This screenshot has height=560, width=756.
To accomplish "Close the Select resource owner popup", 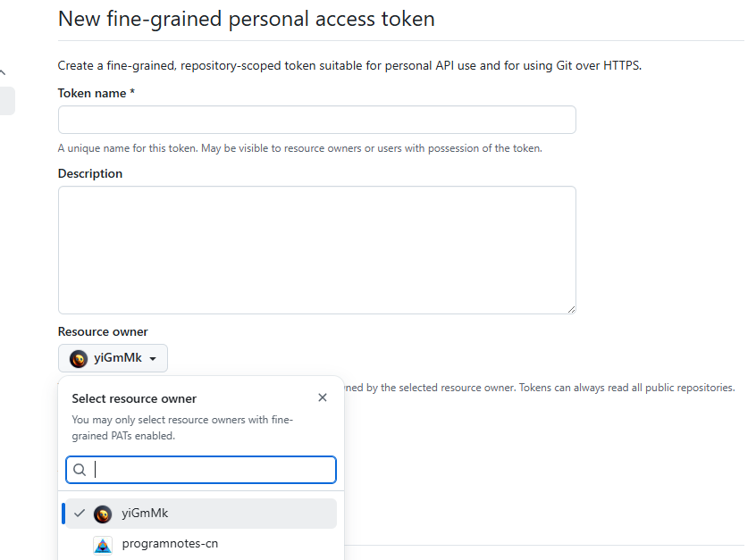I will [x=323, y=397].
